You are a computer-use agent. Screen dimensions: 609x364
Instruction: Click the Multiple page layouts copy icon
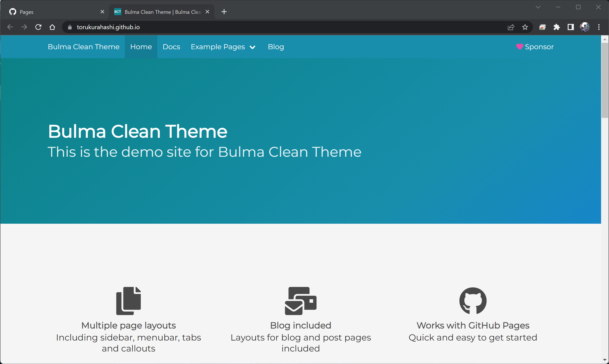(x=128, y=301)
